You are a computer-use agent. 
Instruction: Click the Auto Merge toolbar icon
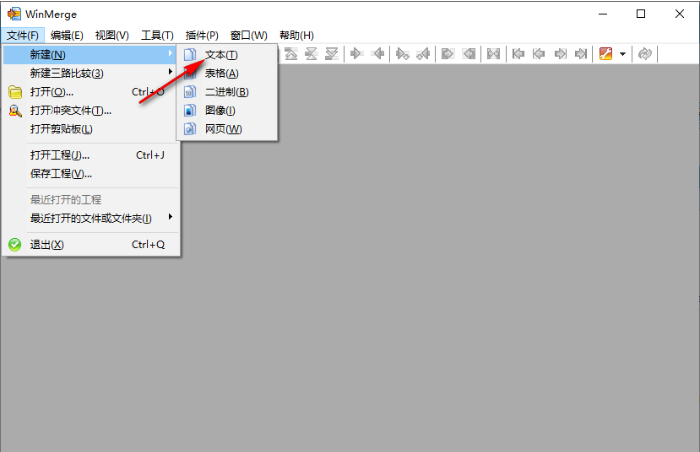493,54
